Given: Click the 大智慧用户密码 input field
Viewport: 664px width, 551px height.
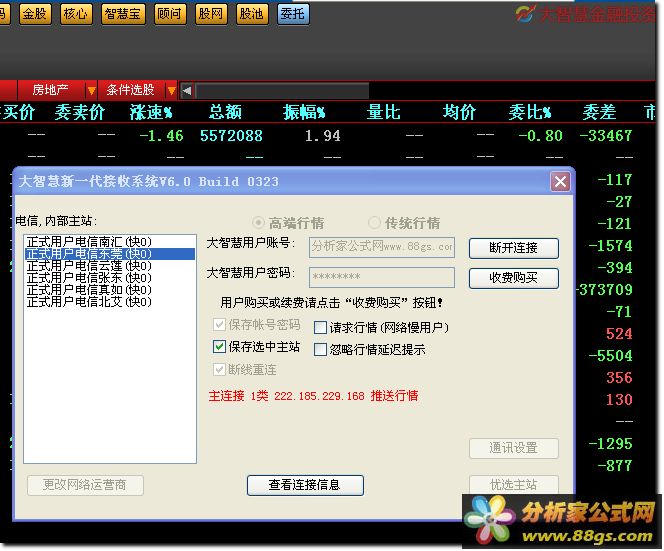Looking at the screenshot, I should 382,277.
